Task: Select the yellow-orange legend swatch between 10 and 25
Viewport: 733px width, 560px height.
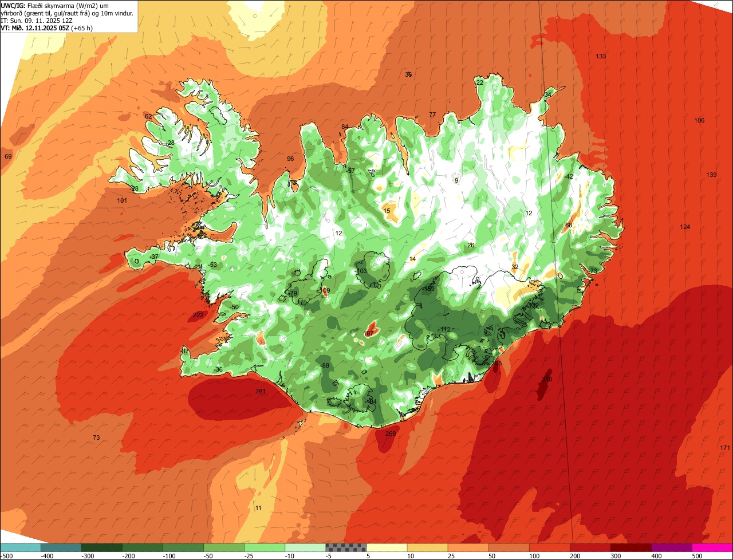Action: point(427,547)
